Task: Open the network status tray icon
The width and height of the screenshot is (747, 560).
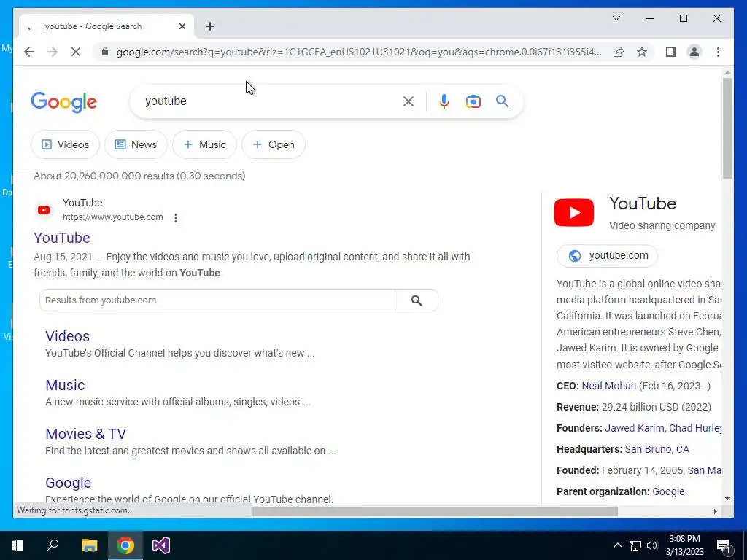Action: pyautogui.click(x=635, y=545)
